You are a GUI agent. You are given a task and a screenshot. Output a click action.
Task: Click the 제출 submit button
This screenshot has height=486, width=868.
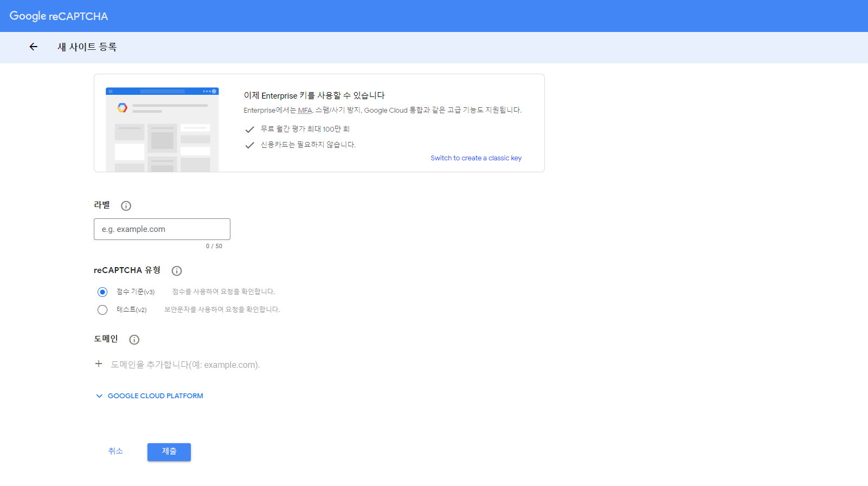tap(169, 452)
